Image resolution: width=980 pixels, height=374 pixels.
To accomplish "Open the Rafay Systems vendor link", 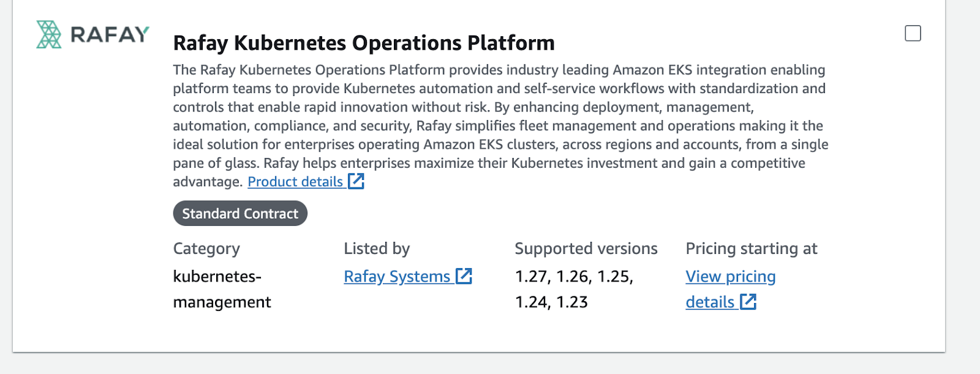I will point(397,277).
